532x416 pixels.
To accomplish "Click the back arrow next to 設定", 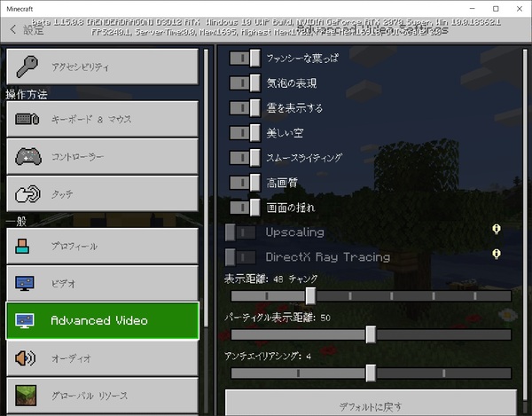I will click(x=13, y=29).
